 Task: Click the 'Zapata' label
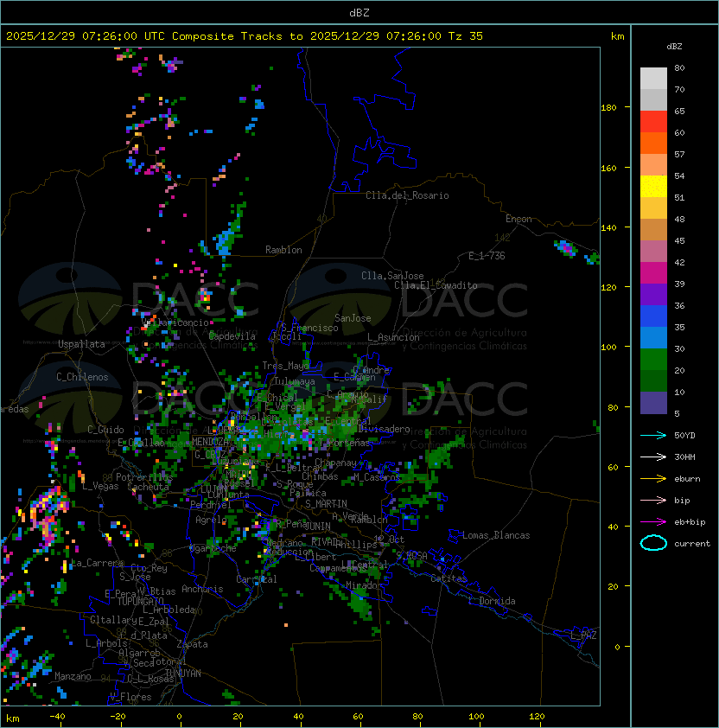point(192,644)
